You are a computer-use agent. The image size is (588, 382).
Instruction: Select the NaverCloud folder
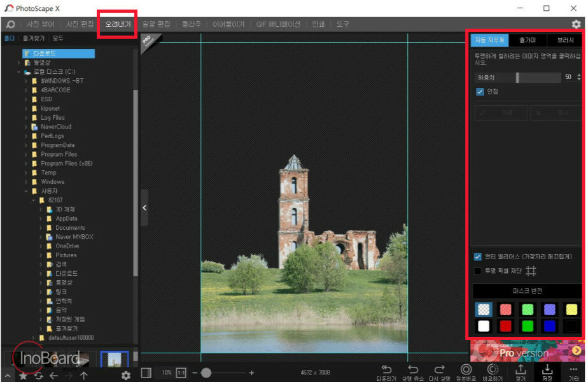(56, 127)
